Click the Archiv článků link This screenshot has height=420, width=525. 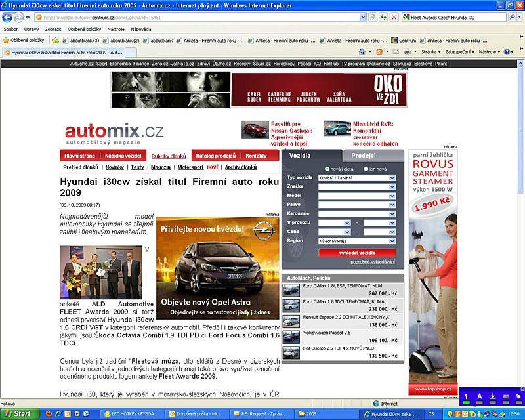point(241,167)
